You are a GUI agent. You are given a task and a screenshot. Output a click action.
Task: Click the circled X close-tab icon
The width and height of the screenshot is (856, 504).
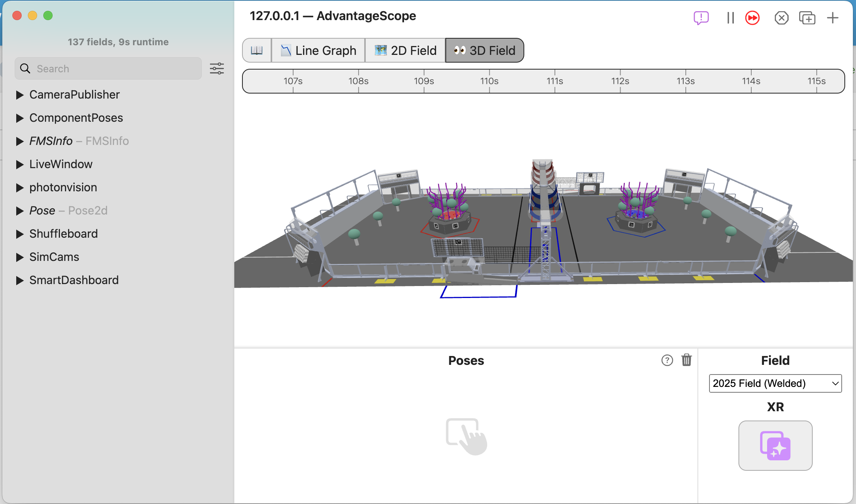[x=781, y=18]
